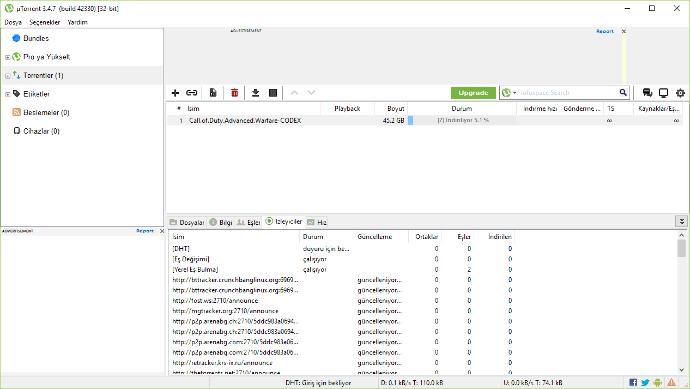Click Report link in sidebar ad
The height and width of the screenshot is (389, 690).
145,231
